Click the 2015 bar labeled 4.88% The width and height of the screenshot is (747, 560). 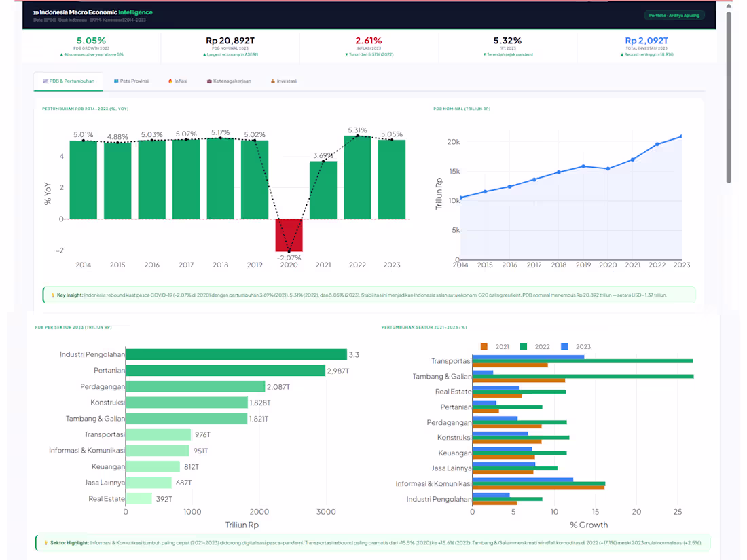(117, 181)
